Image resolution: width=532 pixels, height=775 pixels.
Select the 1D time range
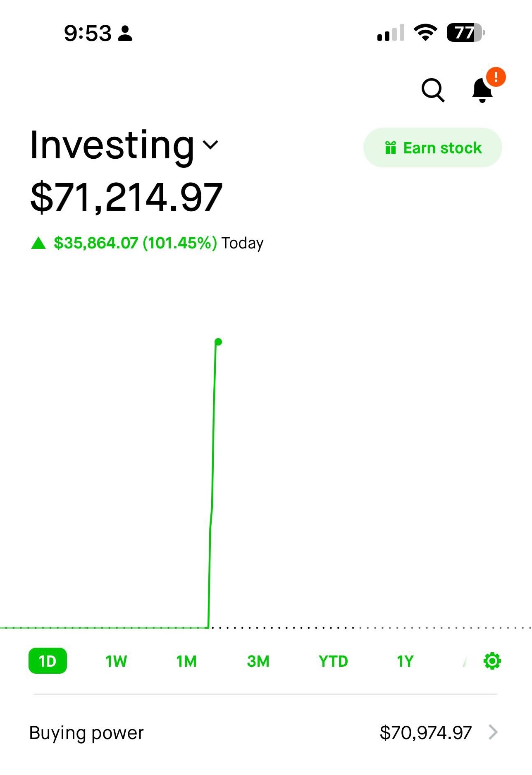[x=48, y=661]
